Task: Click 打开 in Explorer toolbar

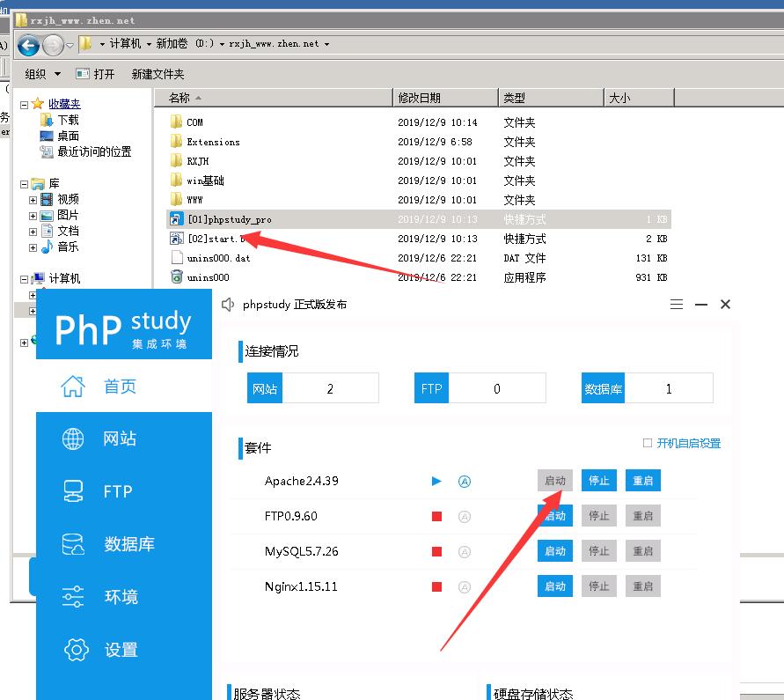Action: tap(96, 74)
